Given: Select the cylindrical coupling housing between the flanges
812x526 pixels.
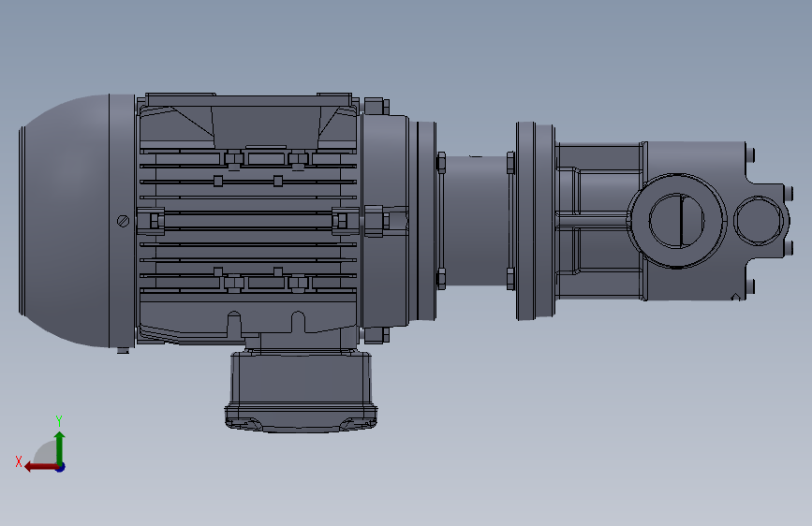Looking at the screenshot, I should pos(475,221).
